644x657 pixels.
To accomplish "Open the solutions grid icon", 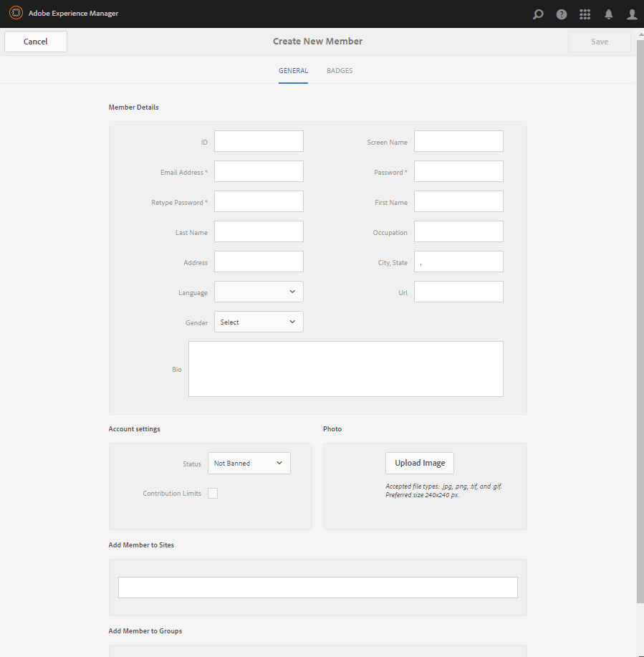I will pyautogui.click(x=585, y=14).
